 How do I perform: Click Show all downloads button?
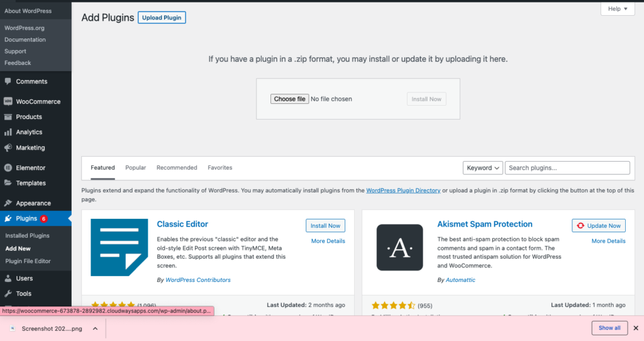click(x=609, y=328)
